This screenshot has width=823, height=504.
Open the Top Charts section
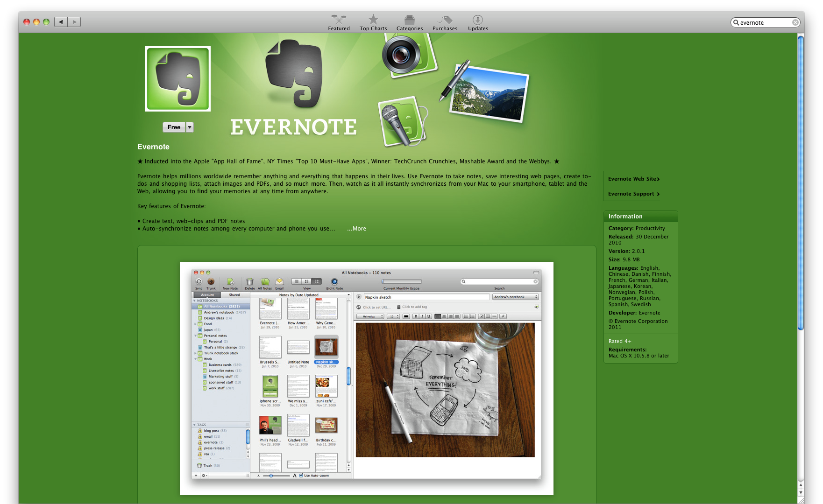(x=373, y=22)
